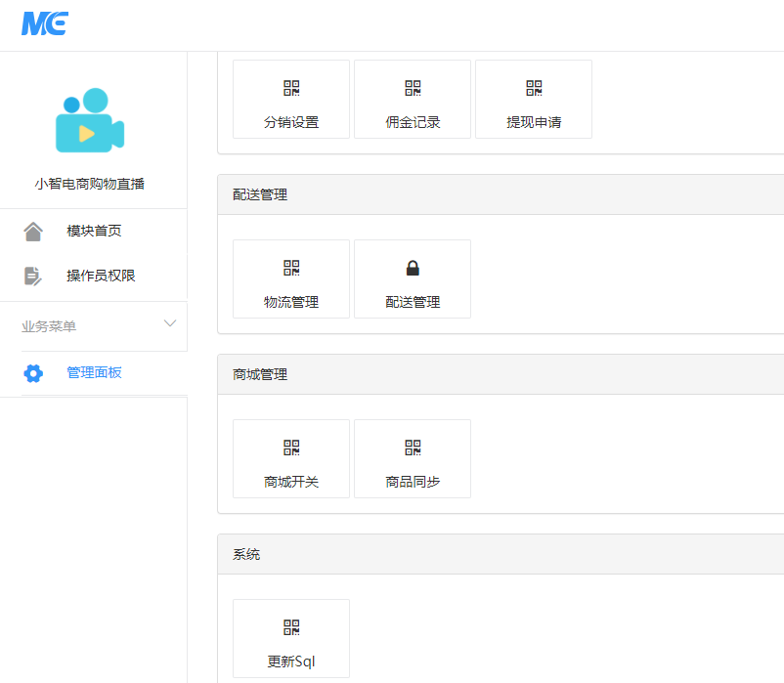Click the document edit icon beside 操作员权限

click(x=33, y=276)
